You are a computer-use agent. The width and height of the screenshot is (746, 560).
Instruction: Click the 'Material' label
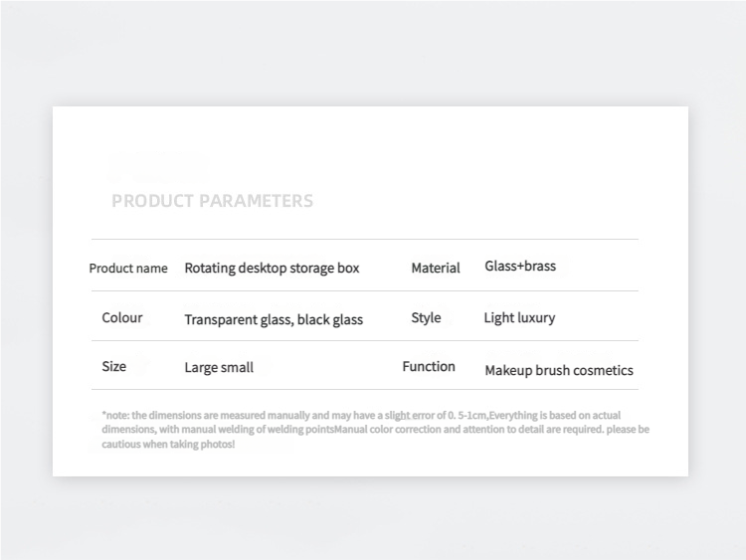[436, 268]
